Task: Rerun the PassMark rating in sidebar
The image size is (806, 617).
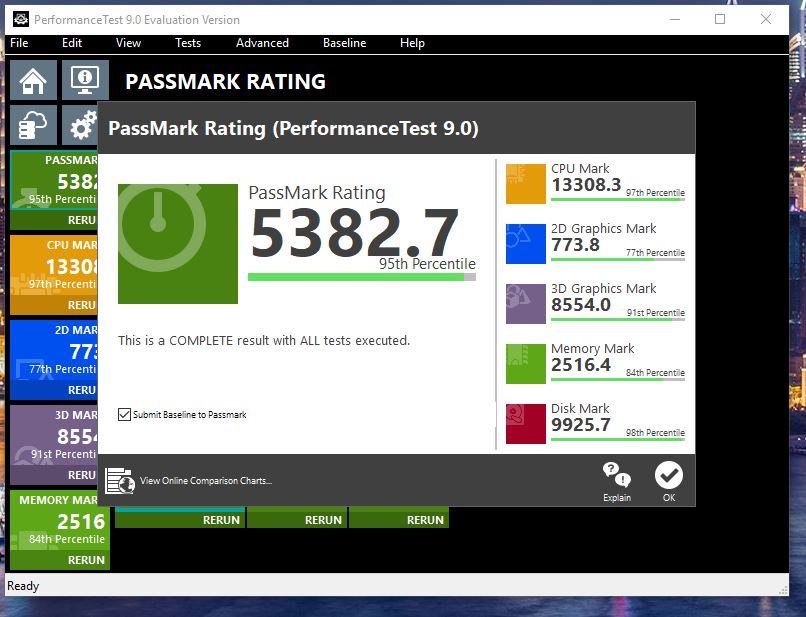Action: coord(54,220)
